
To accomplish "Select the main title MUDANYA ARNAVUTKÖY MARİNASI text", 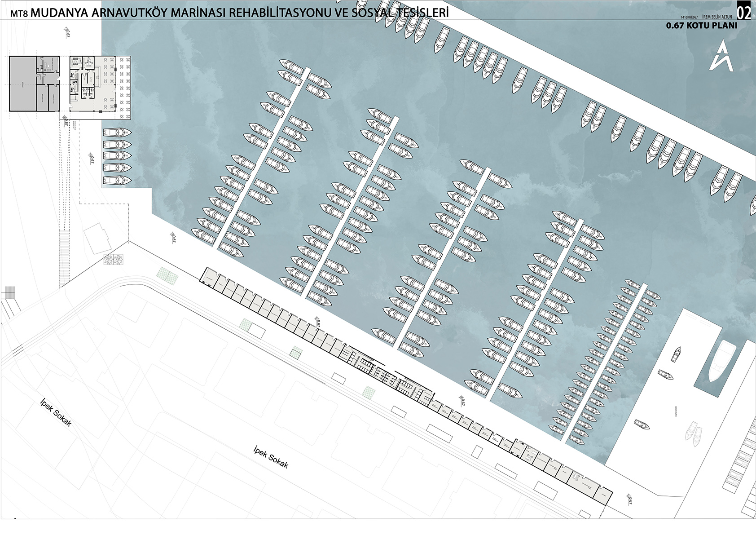I will click(x=129, y=13).
